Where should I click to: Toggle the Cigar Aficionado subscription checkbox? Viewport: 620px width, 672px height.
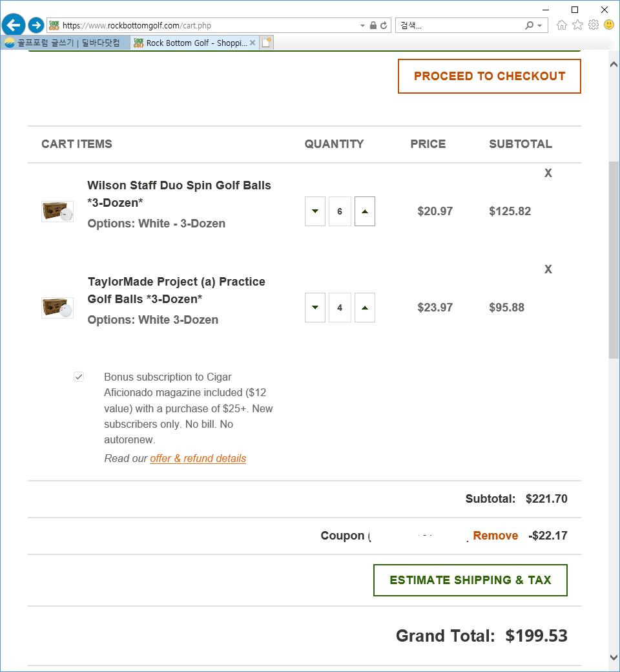(x=79, y=377)
